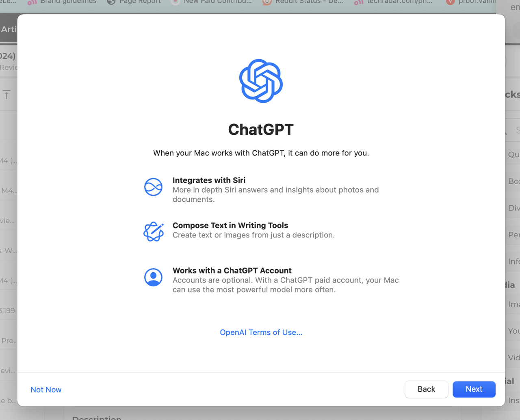This screenshot has width=520, height=420.
Task: Dismiss the dialog with Not Now
Action: click(x=46, y=390)
